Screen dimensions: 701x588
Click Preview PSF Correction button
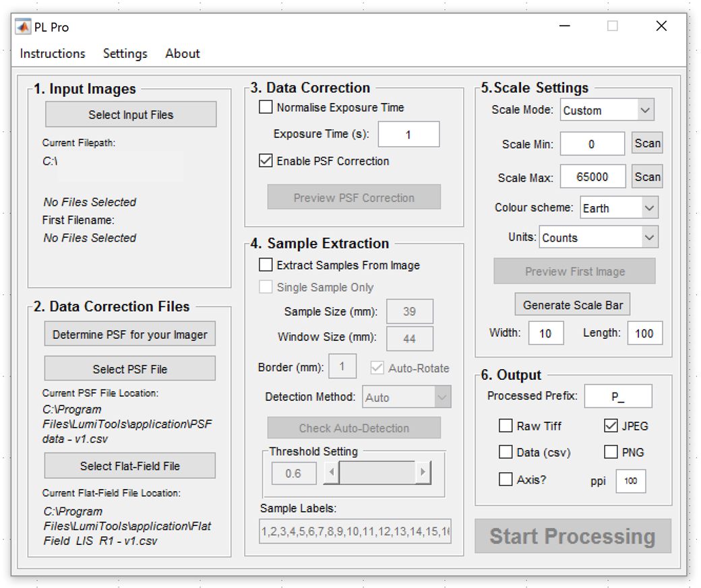(x=354, y=197)
